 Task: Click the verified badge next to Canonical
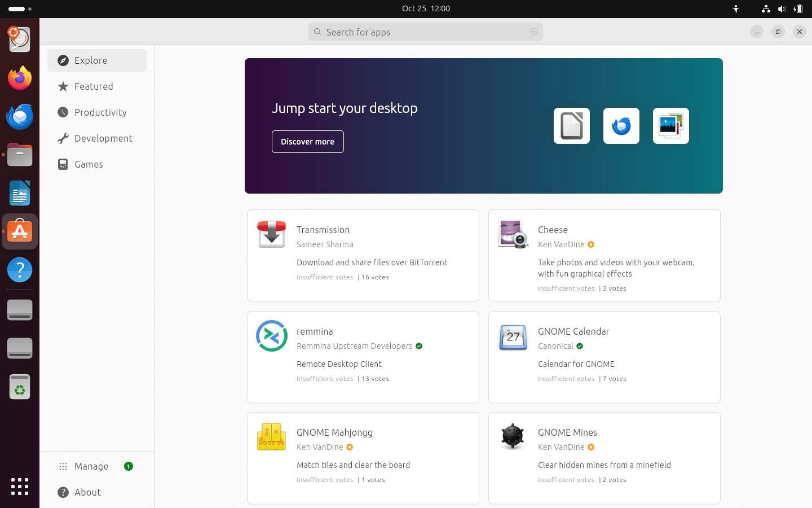(x=580, y=346)
